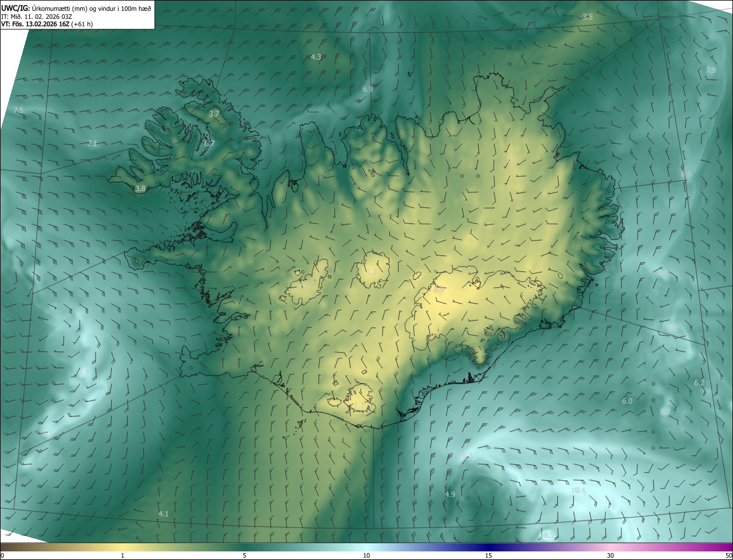
Task: Select the 6.7 value label
Action: pos(210,143)
